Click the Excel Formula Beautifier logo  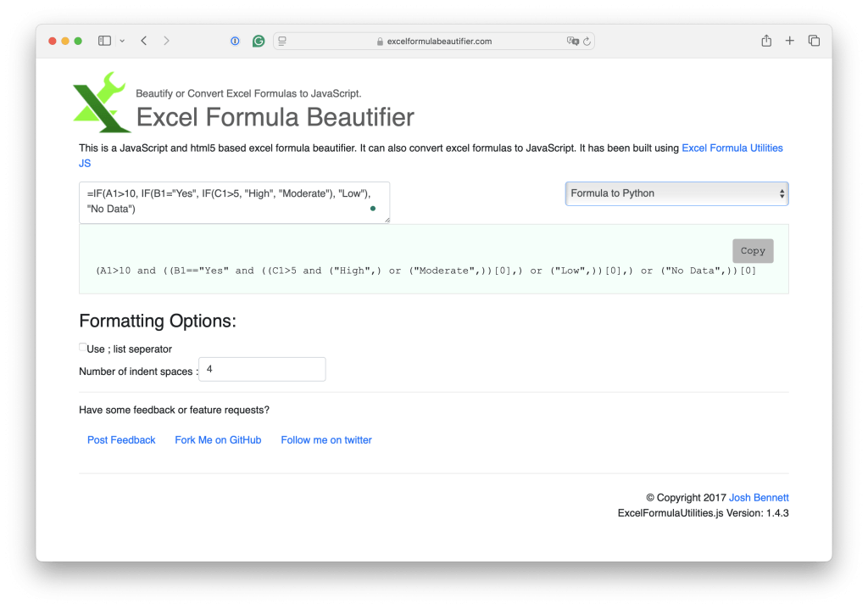coord(101,101)
